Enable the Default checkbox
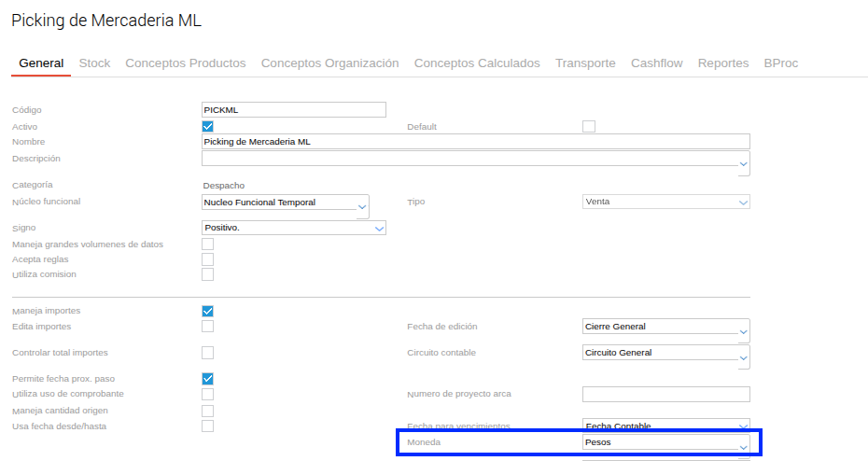 (589, 127)
